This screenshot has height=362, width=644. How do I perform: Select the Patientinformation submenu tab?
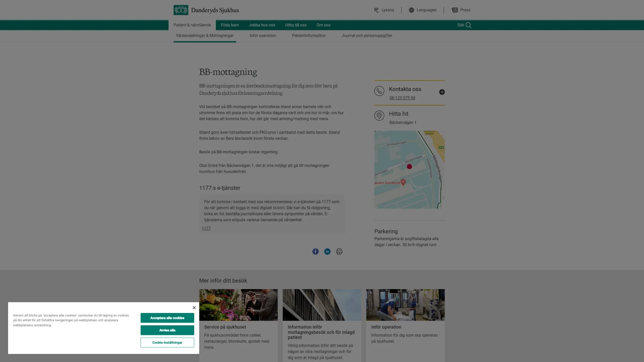(309, 36)
